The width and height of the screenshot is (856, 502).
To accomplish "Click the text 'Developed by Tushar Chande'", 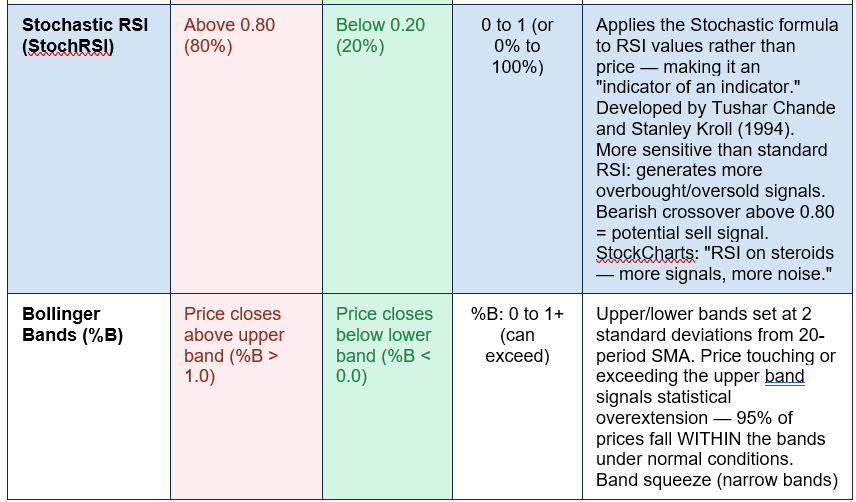I will [x=716, y=108].
